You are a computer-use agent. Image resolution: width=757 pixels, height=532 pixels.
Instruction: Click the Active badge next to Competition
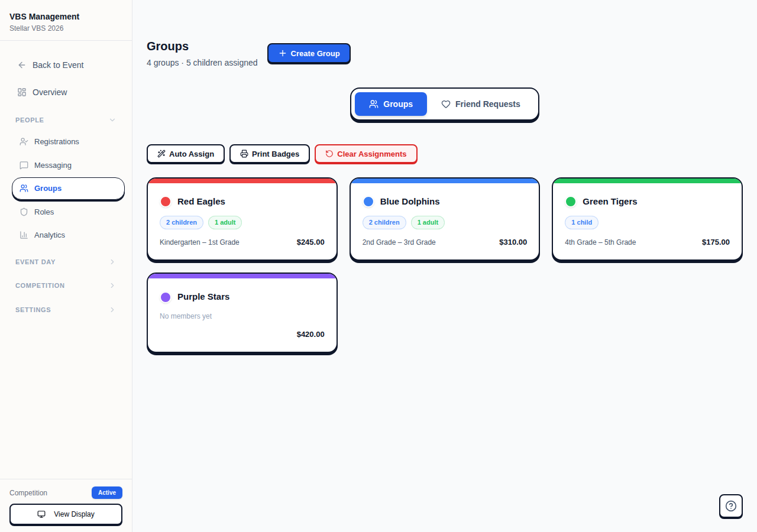point(107,492)
